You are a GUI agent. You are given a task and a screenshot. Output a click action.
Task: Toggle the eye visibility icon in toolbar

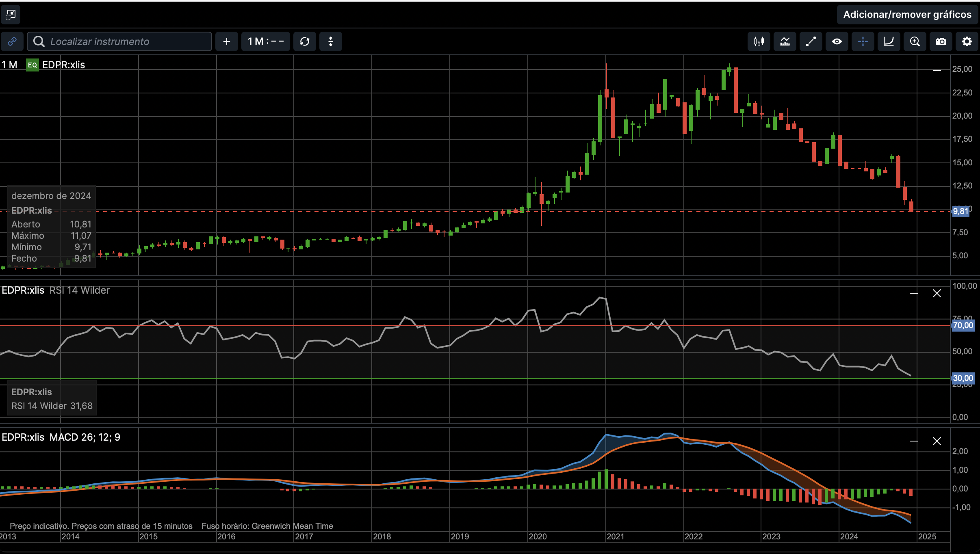click(837, 41)
